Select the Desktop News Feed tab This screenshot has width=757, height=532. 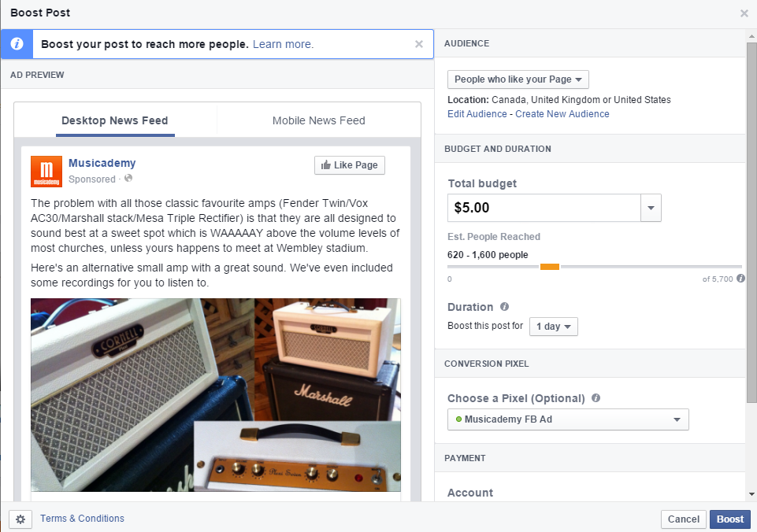point(115,120)
